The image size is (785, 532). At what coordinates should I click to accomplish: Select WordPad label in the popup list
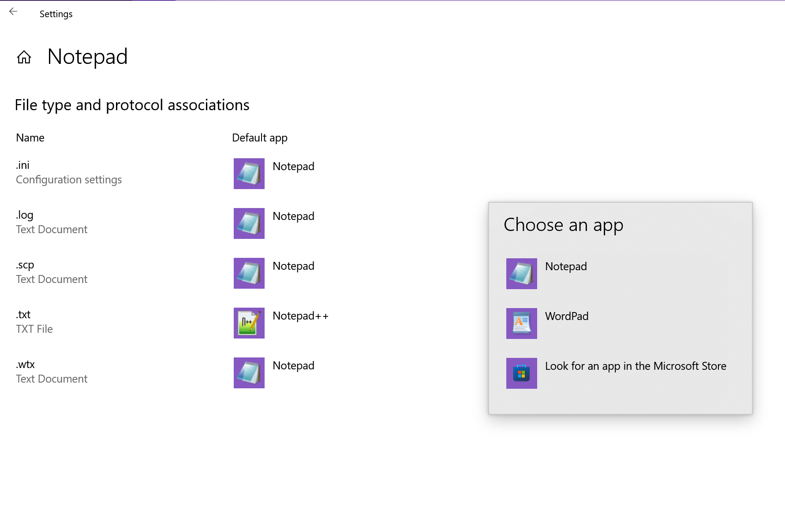[567, 316]
